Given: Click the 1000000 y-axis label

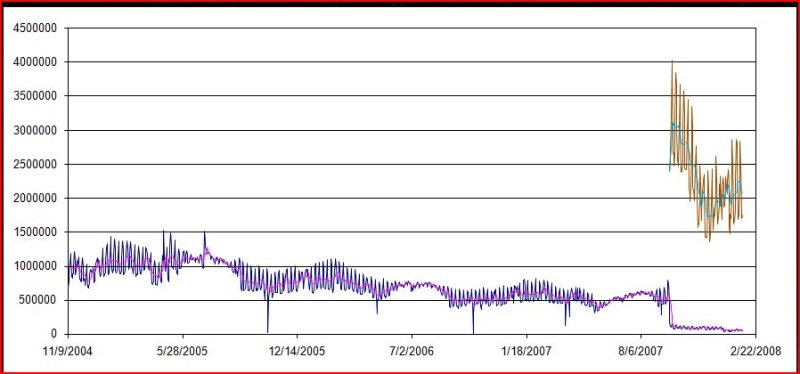Looking at the screenshot, I should pyautogui.click(x=35, y=266).
